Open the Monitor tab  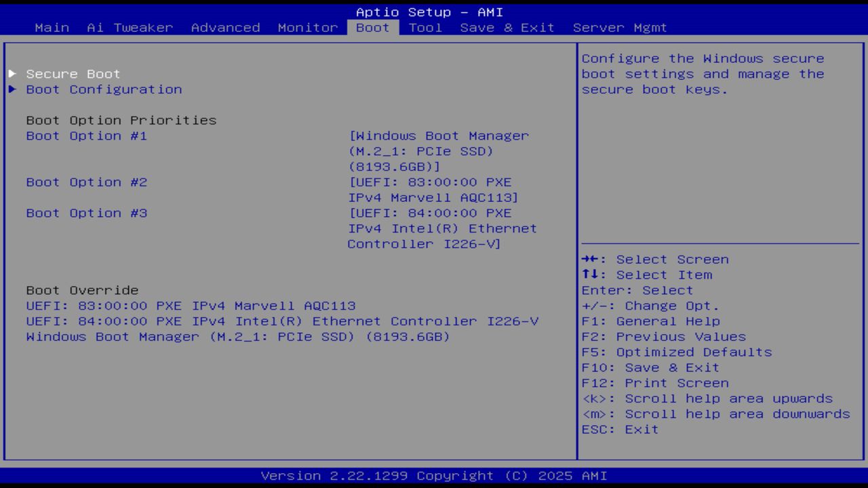pyautogui.click(x=308, y=27)
